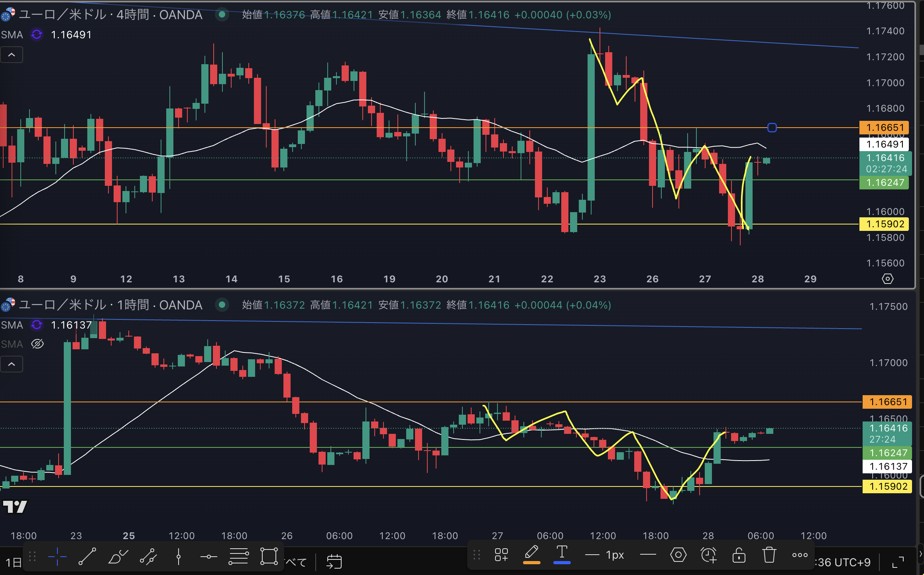
Task: Select the vertical line tool
Action: (179, 556)
